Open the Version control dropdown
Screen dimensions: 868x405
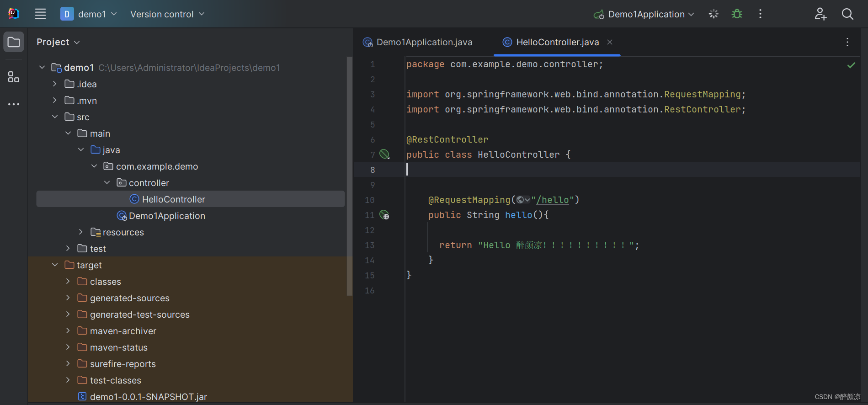(167, 14)
